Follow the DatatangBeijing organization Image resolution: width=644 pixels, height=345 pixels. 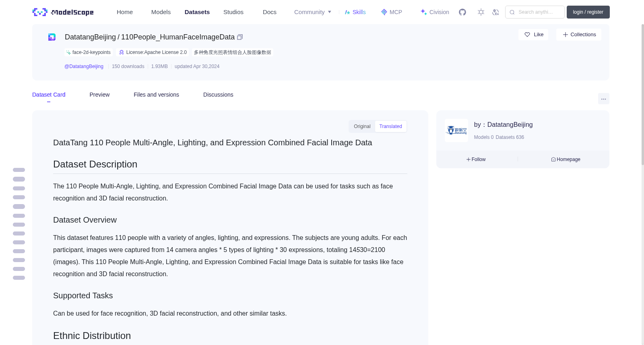[x=476, y=159]
